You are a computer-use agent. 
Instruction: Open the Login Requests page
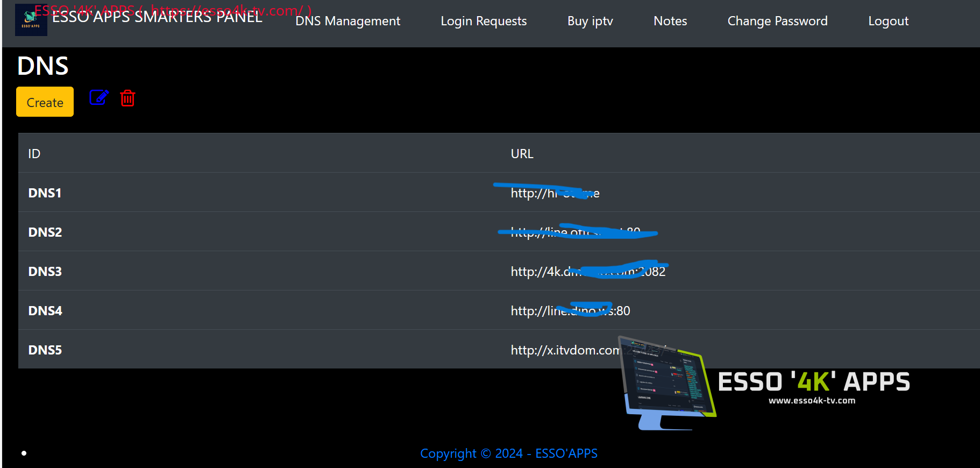tap(483, 21)
